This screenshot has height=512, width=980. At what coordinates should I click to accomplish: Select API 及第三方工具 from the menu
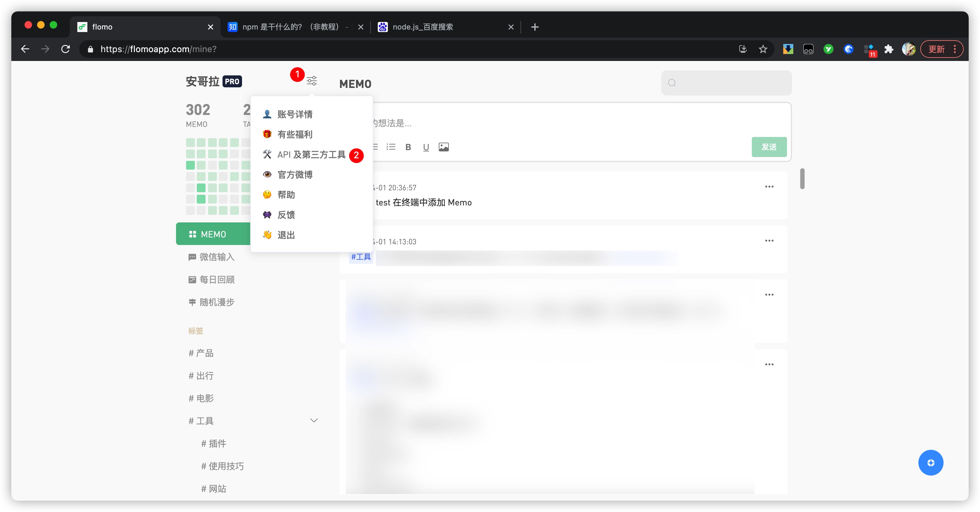point(311,155)
